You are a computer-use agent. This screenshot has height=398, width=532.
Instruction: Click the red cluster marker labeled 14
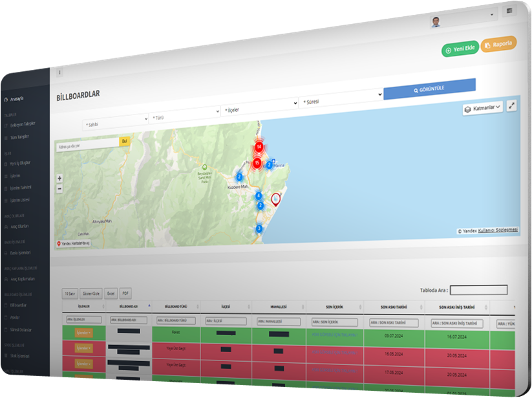(x=259, y=147)
